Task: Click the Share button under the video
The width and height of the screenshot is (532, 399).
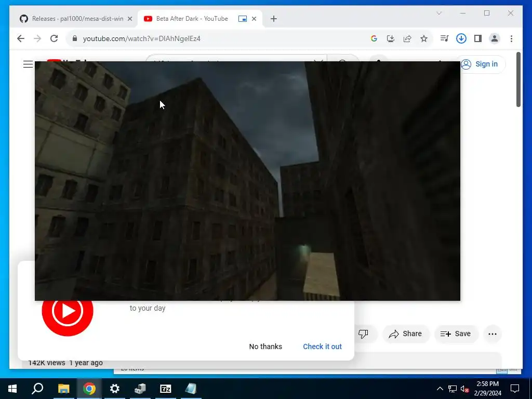Action: pos(406,334)
